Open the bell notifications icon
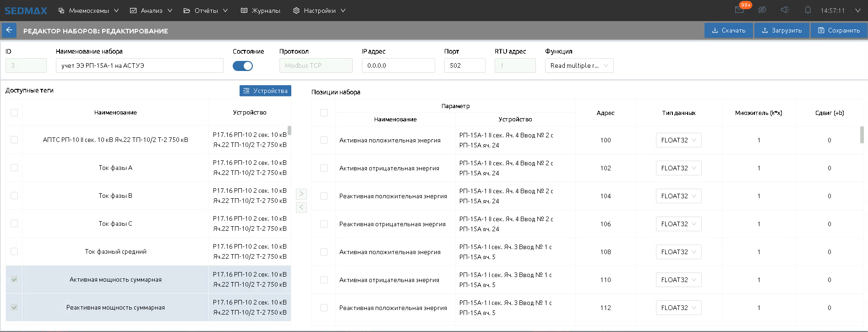Image resolution: width=868 pixels, height=332 pixels. pos(808,10)
